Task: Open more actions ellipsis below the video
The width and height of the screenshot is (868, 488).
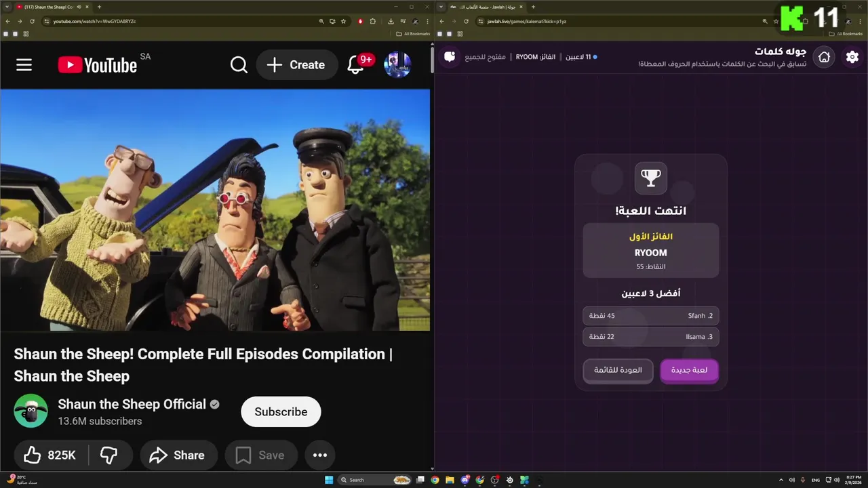Action: pos(320,455)
